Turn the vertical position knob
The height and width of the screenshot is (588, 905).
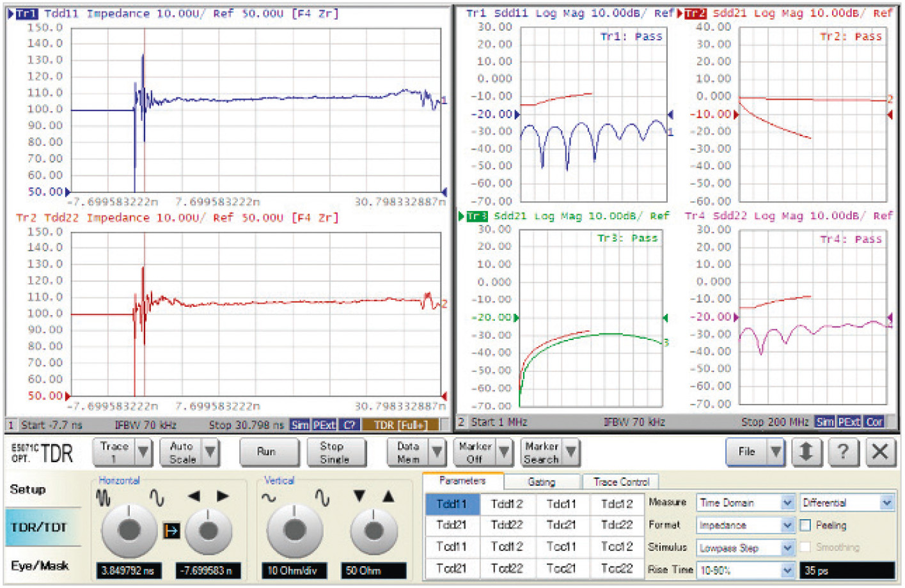pos(374,530)
